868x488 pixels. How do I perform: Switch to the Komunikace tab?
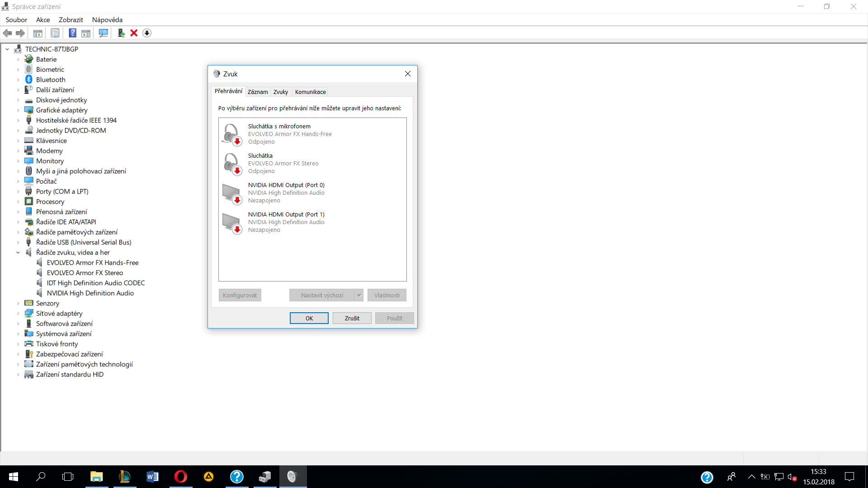pos(311,92)
